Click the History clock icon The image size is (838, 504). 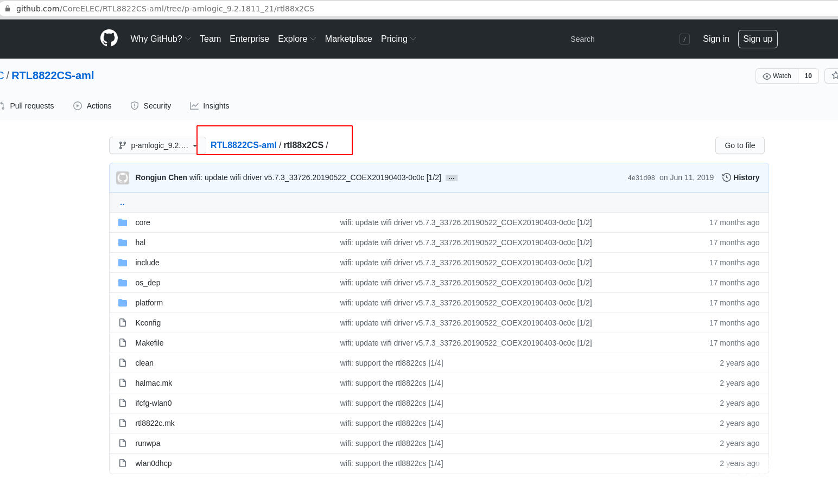tap(726, 177)
